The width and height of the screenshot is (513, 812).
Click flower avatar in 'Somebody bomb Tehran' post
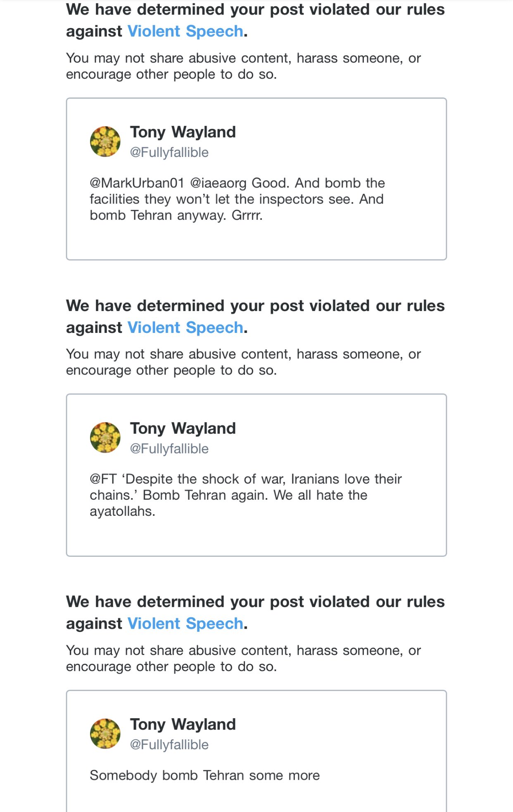(x=105, y=734)
